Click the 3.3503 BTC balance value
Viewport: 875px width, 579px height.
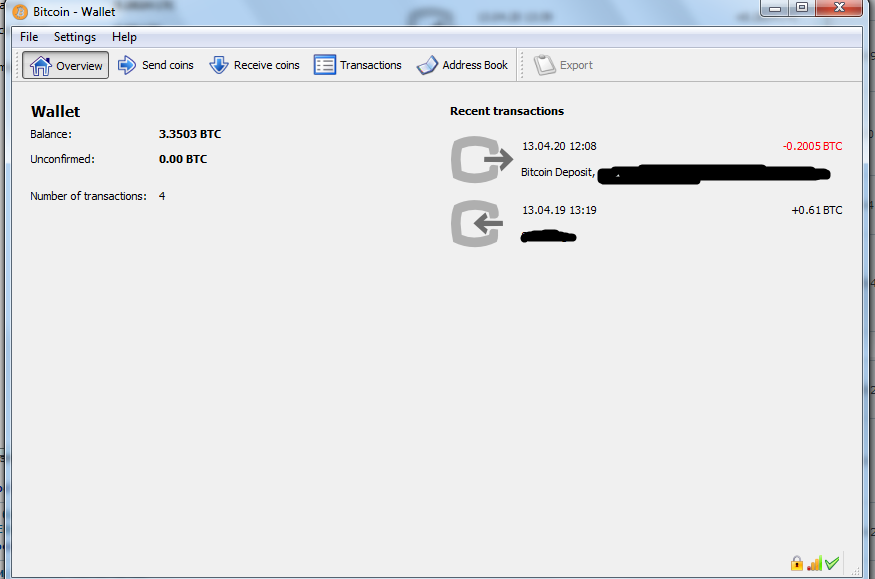[x=190, y=134]
